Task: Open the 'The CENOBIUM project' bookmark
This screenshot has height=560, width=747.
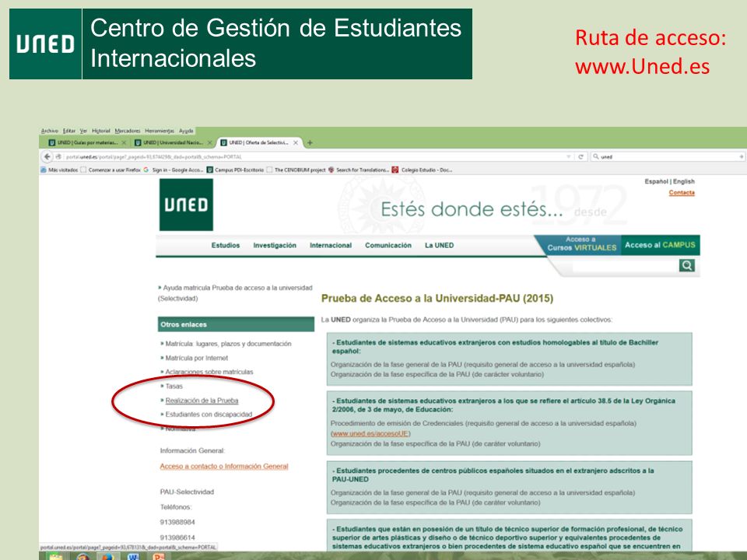Action: point(296,170)
